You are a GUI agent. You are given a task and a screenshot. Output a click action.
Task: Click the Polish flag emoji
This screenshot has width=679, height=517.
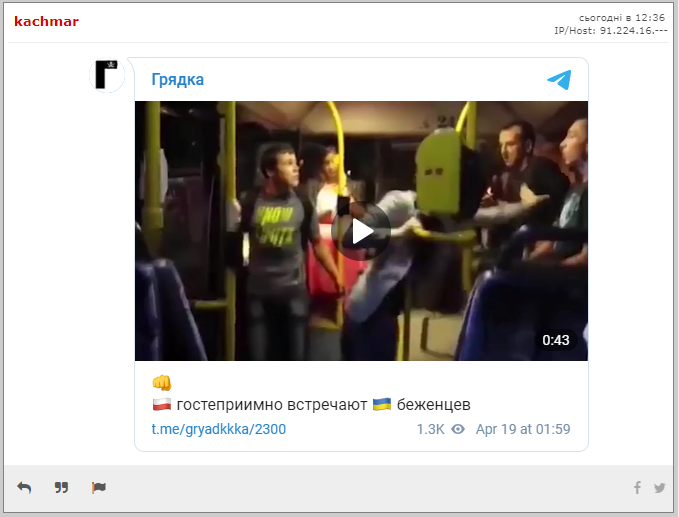tap(162, 404)
